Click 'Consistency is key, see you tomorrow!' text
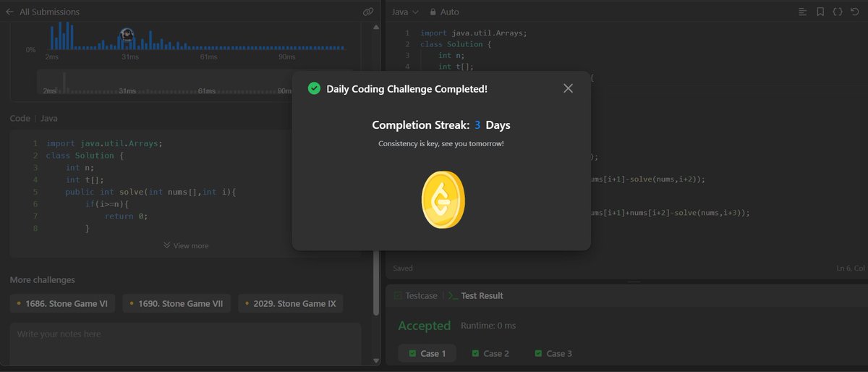The width and height of the screenshot is (868, 372). [x=441, y=143]
